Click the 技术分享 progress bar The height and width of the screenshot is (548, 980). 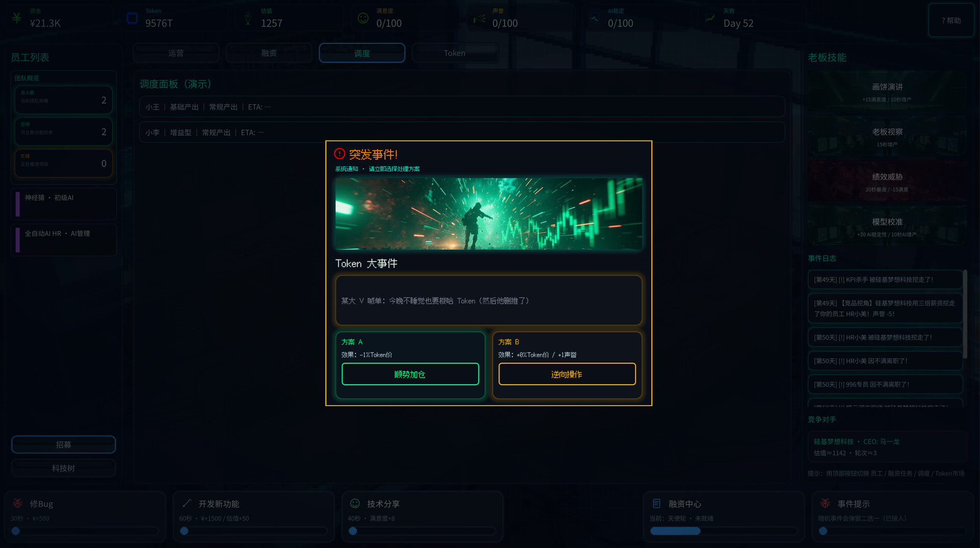click(x=422, y=531)
